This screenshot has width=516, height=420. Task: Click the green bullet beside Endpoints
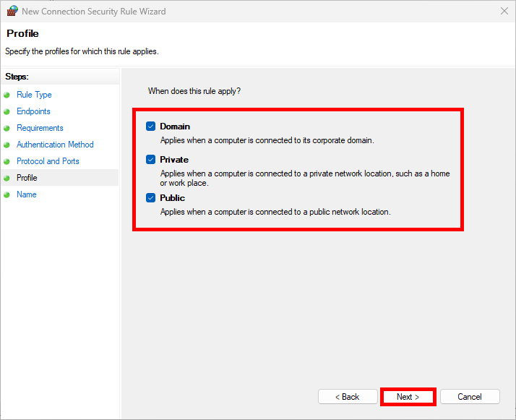point(7,111)
